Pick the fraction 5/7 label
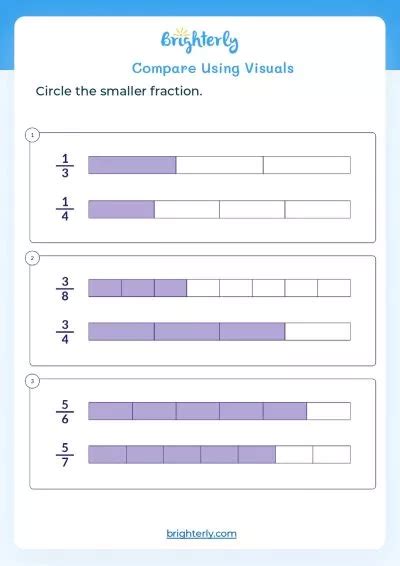The width and height of the screenshot is (400, 566). point(65,455)
